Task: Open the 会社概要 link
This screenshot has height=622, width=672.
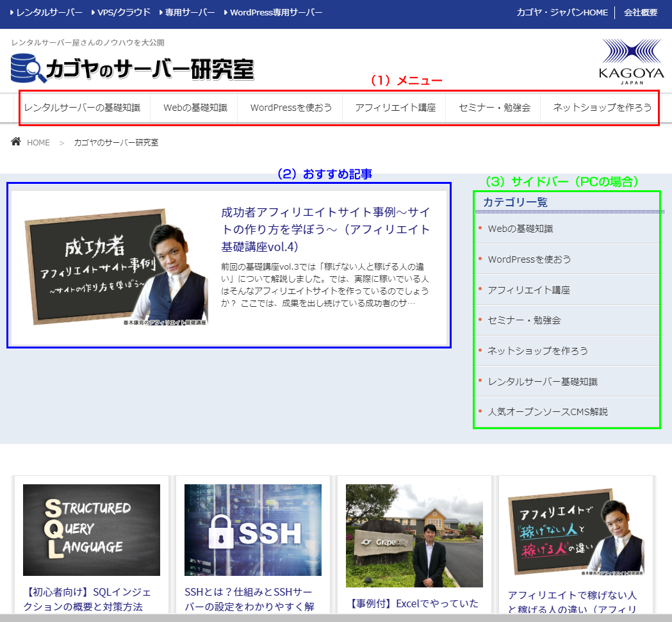Action: 641,12
